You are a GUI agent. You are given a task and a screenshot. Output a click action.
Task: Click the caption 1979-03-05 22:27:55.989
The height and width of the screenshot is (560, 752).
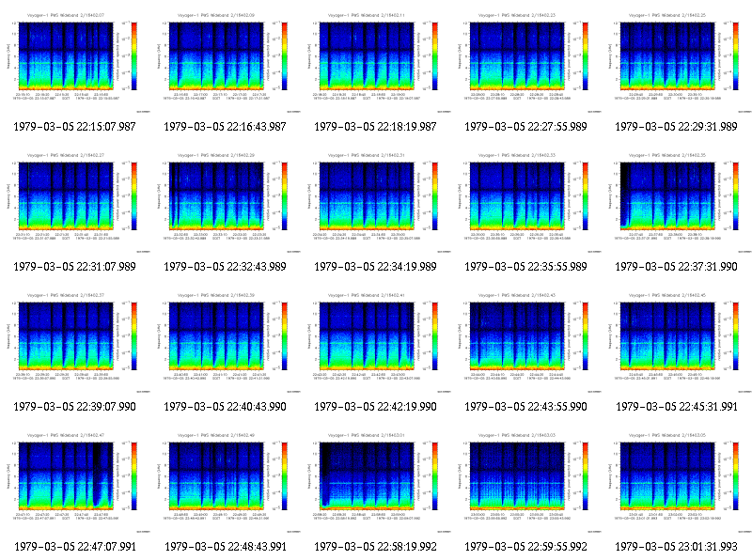point(526,127)
